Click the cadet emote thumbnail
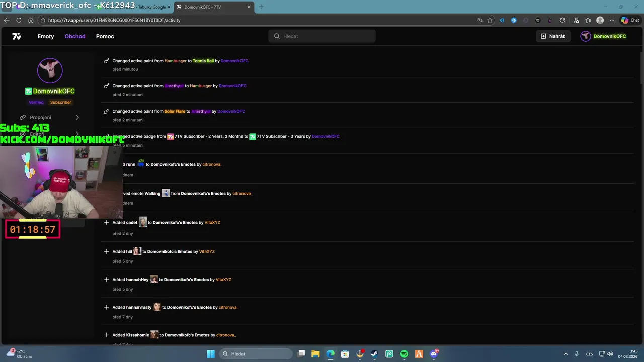Image resolution: width=644 pixels, height=362 pixels. click(143, 222)
